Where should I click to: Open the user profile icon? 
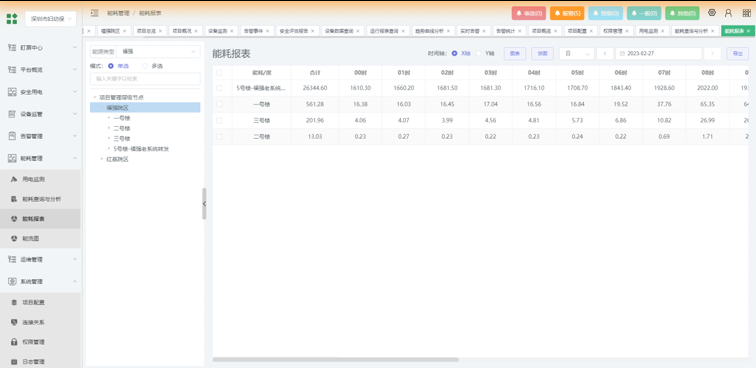pos(728,13)
